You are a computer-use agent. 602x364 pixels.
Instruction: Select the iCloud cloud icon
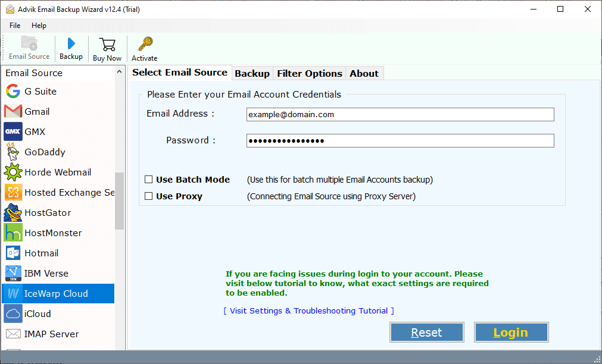tap(13, 314)
